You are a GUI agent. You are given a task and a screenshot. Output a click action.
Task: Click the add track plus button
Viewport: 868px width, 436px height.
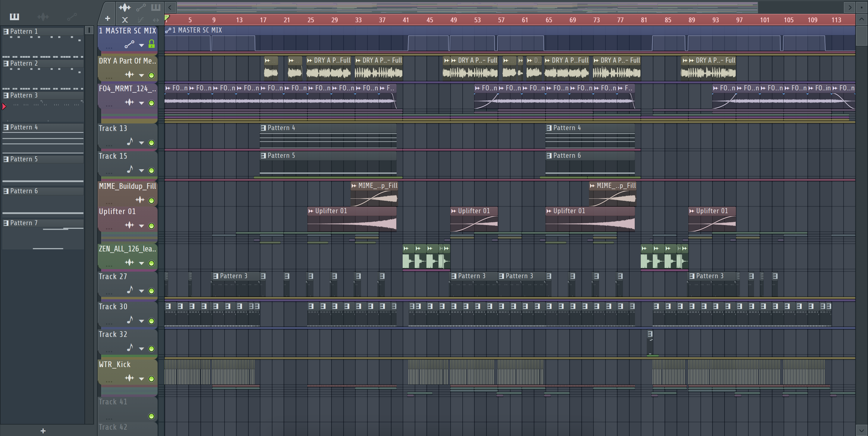tap(108, 18)
